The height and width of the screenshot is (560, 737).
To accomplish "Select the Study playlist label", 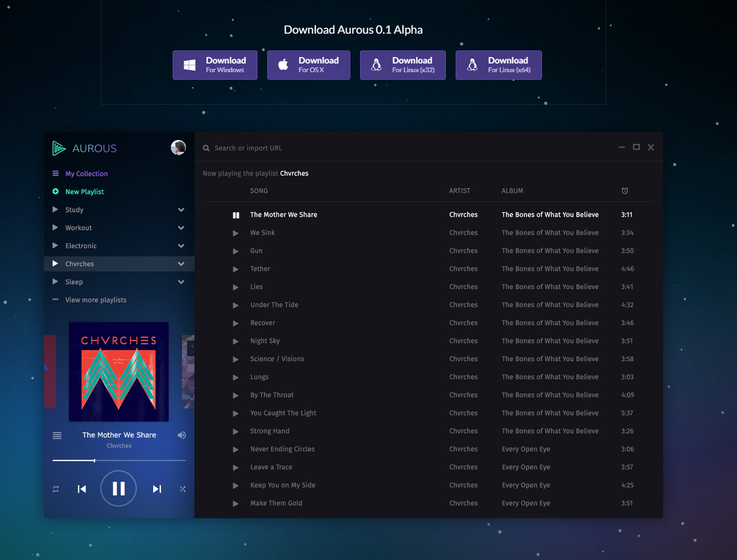I will tap(74, 210).
